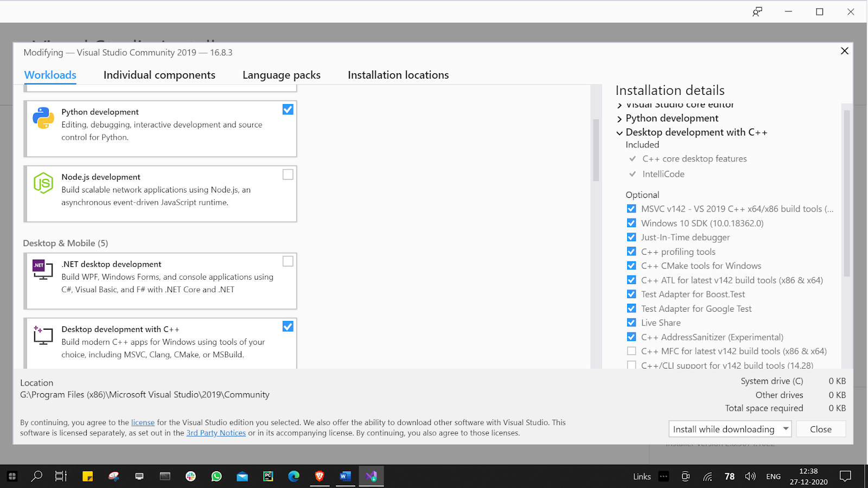Screen dimensions: 868x488
Task: Uncheck MSVC v142 build tools option
Action: pos(631,209)
